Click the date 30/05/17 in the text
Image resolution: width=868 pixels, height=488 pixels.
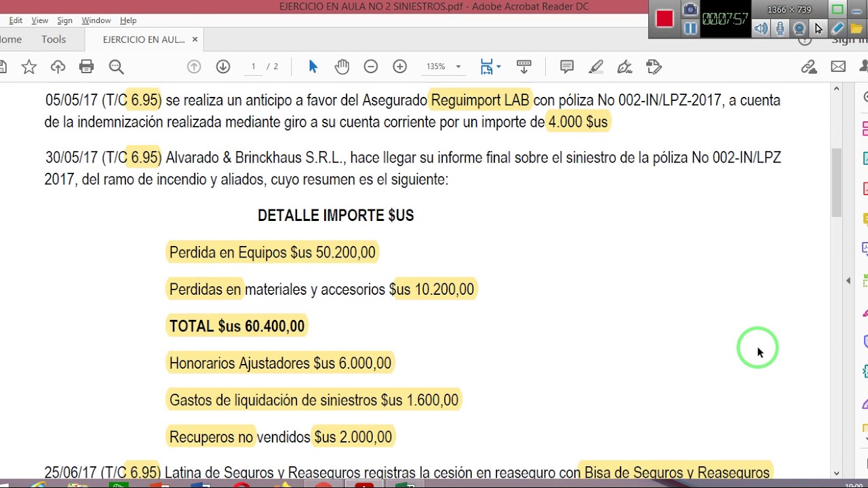(72, 158)
